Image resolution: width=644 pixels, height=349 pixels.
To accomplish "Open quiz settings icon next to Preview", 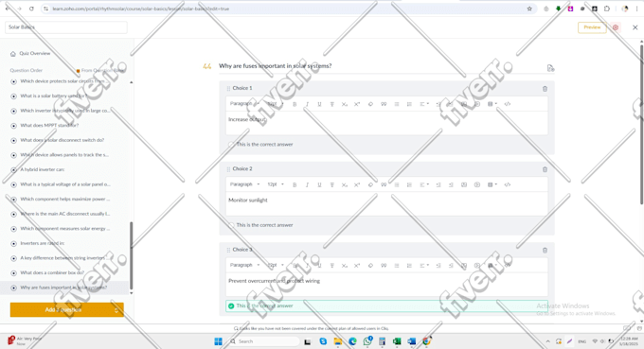I will click(x=616, y=27).
